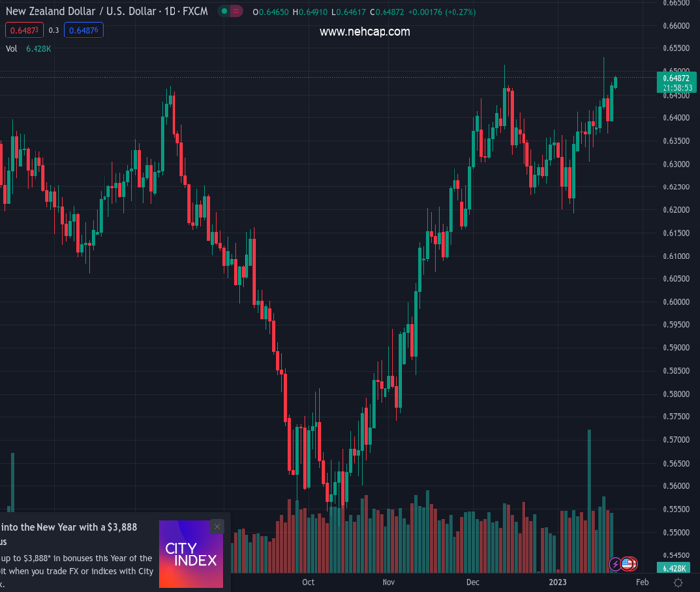Click the pink icon beside market status
This screenshot has width=700, height=592.
[237, 12]
